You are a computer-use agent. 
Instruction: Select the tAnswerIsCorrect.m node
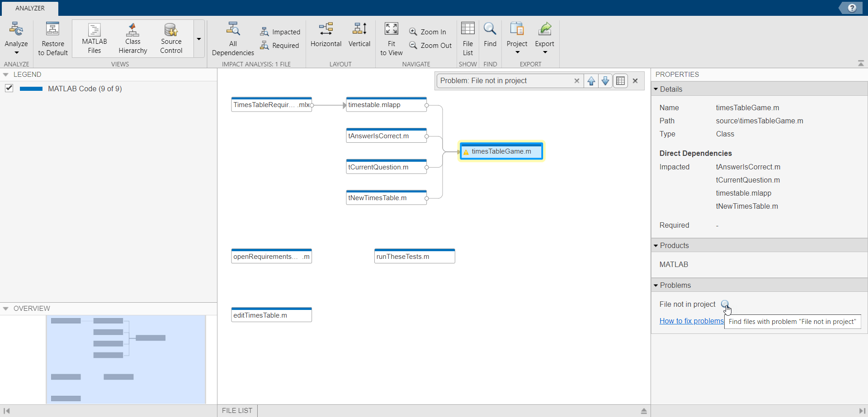coord(386,136)
